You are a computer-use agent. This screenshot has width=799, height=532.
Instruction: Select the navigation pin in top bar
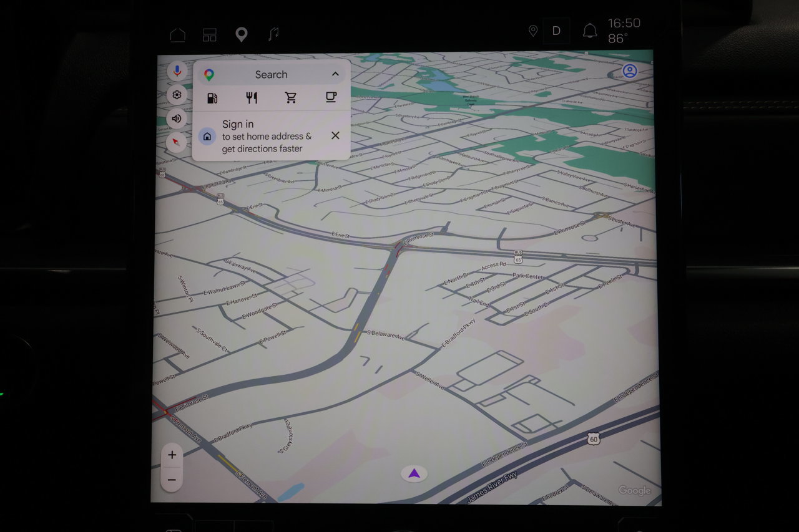pyautogui.click(x=241, y=34)
